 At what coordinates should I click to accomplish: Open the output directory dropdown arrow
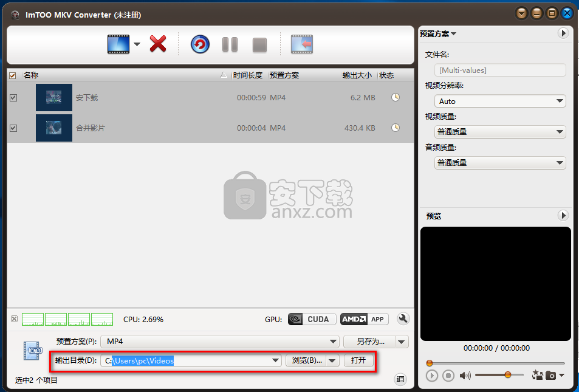click(275, 360)
